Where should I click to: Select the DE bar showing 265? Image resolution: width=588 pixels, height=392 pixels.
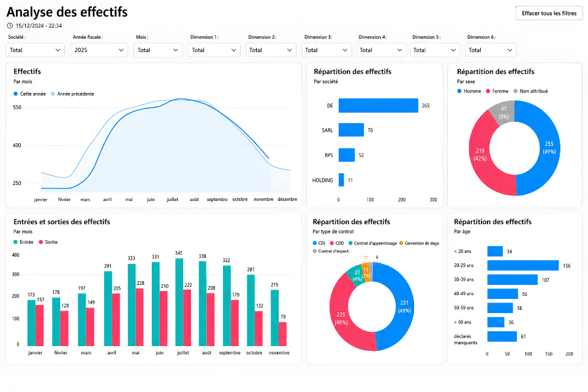point(379,105)
